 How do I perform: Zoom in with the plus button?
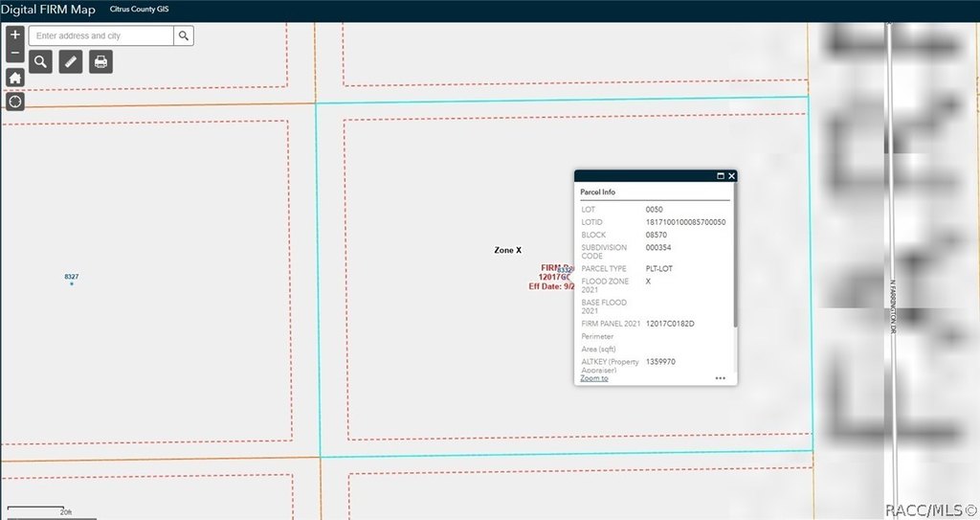(15, 35)
